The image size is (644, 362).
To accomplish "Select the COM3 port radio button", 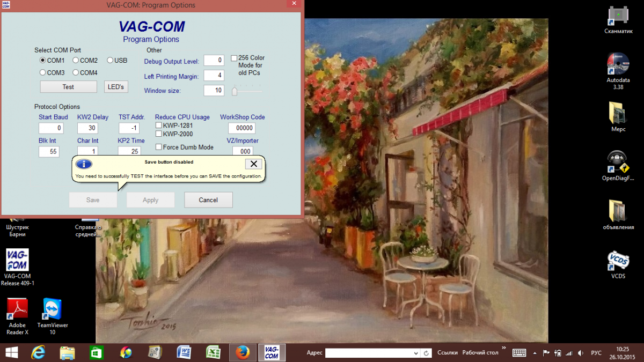I will pos(43,72).
